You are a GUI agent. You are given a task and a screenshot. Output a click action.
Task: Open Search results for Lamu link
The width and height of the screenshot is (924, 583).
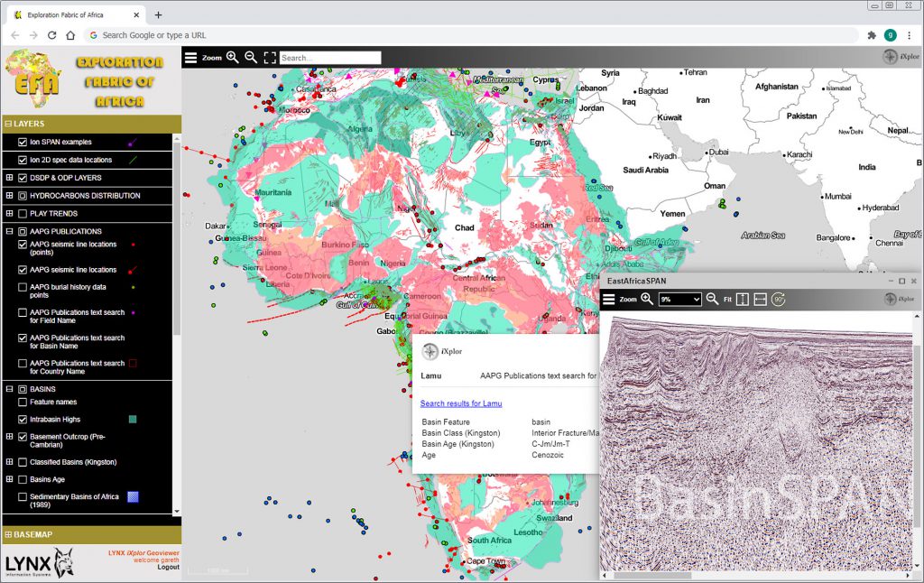click(x=461, y=403)
